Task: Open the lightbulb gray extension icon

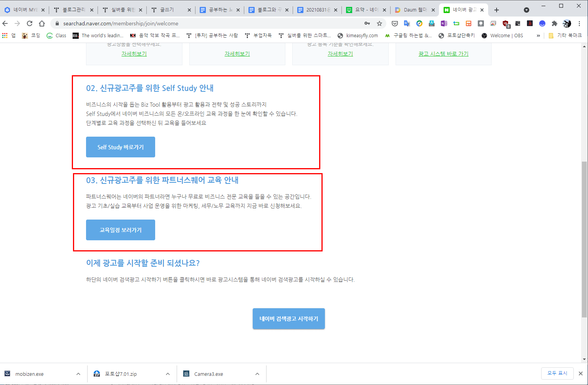Action: [x=481, y=23]
